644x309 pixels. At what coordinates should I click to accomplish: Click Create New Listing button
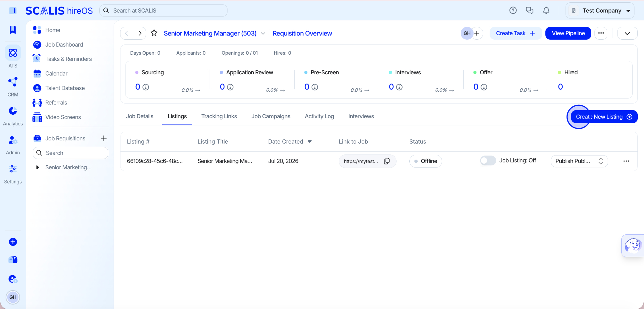(x=604, y=117)
